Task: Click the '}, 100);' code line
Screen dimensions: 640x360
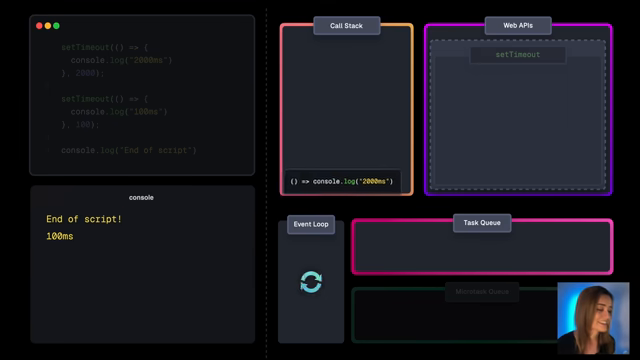Action: 80,124
